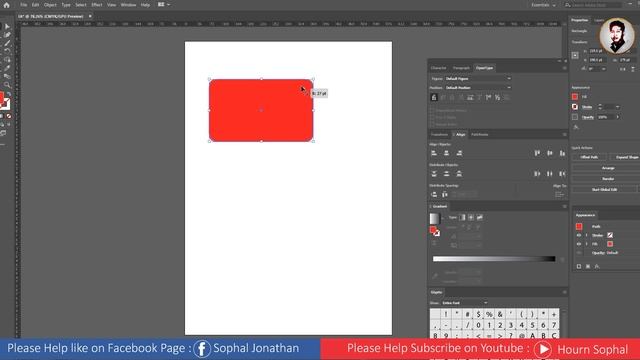Click the red rounded rectangle on artboard
640x360 pixels.
tap(261, 110)
